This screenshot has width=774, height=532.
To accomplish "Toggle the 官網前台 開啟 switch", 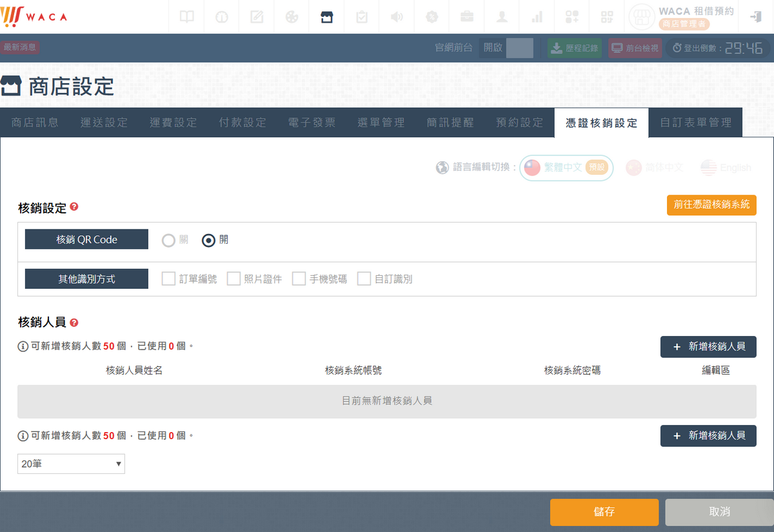I will click(x=519, y=48).
